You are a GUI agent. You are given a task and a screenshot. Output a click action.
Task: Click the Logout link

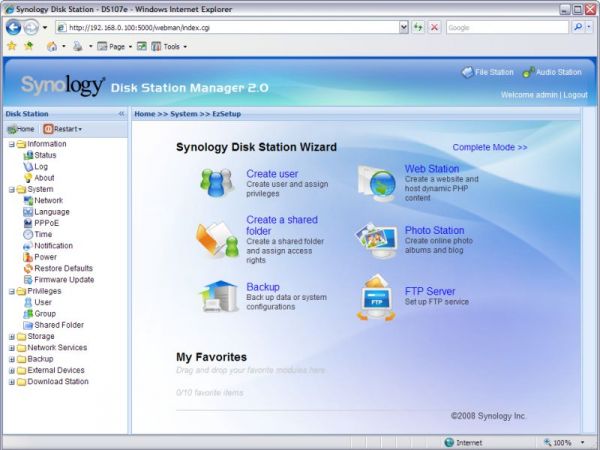pyautogui.click(x=575, y=95)
